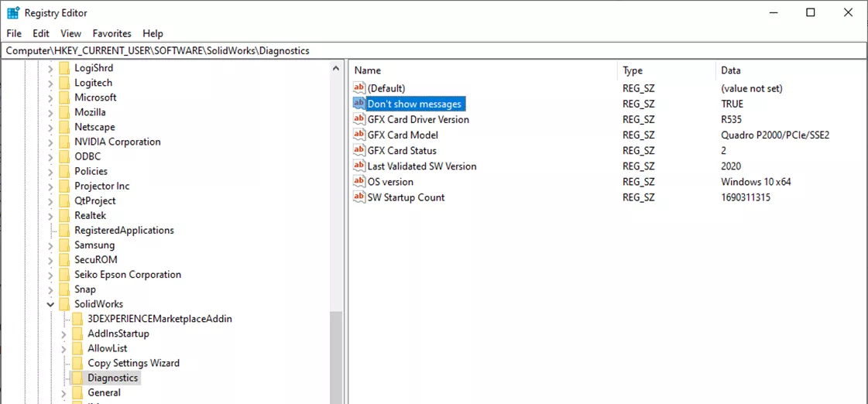Click the (Default) value string icon
The image size is (868, 404).
(x=359, y=88)
